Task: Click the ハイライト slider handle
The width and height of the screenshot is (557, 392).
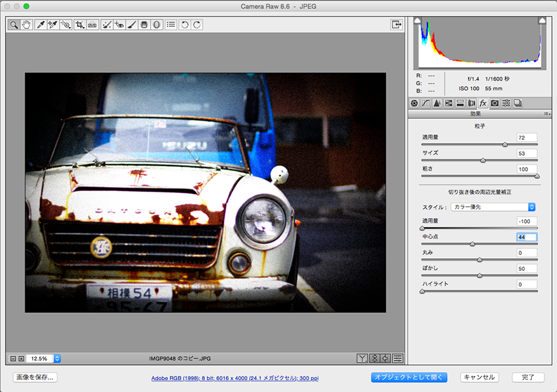Action: [x=422, y=291]
